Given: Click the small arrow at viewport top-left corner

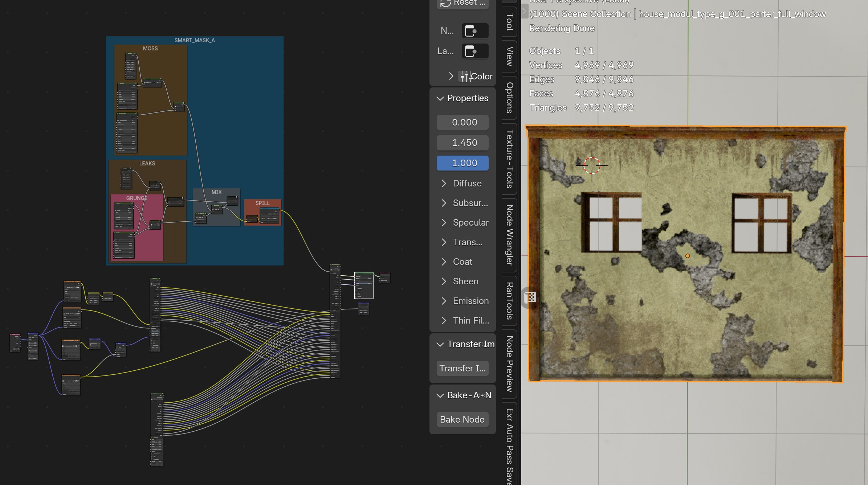Looking at the screenshot, I should coord(524,11).
